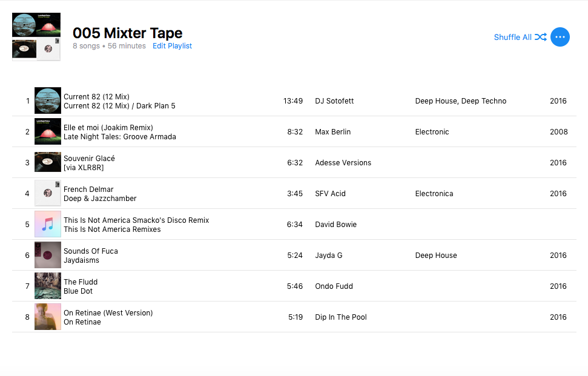The height and width of the screenshot is (376, 588).
Task: Click genre Deep House, Deep Techno
Action: point(460,101)
